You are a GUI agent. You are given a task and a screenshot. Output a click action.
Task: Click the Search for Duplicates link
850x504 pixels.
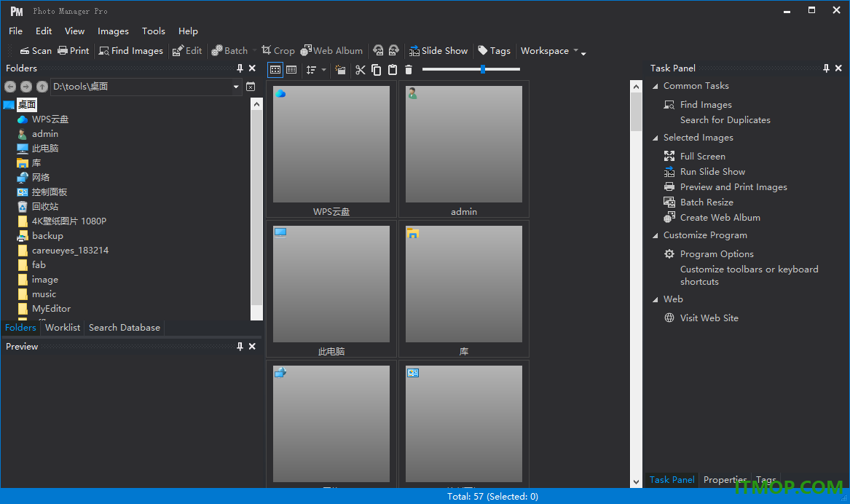[x=725, y=119]
